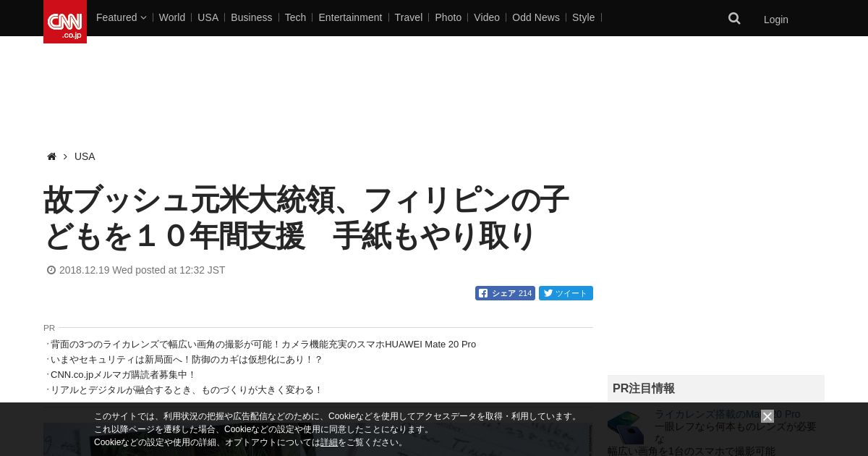Tweet this article
The width and height of the screenshot is (868, 456).
tap(566, 293)
